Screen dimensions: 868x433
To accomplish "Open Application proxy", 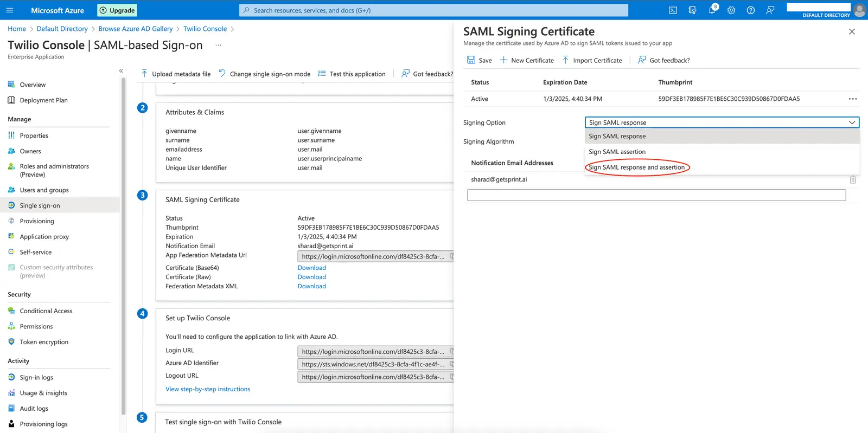I will [44, 237].
